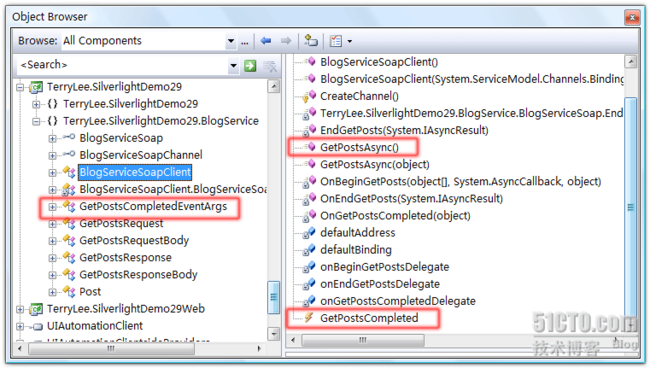Select the BlogServiceSoap interface icon
Viewport: 650px width, 368px height.
68,137
